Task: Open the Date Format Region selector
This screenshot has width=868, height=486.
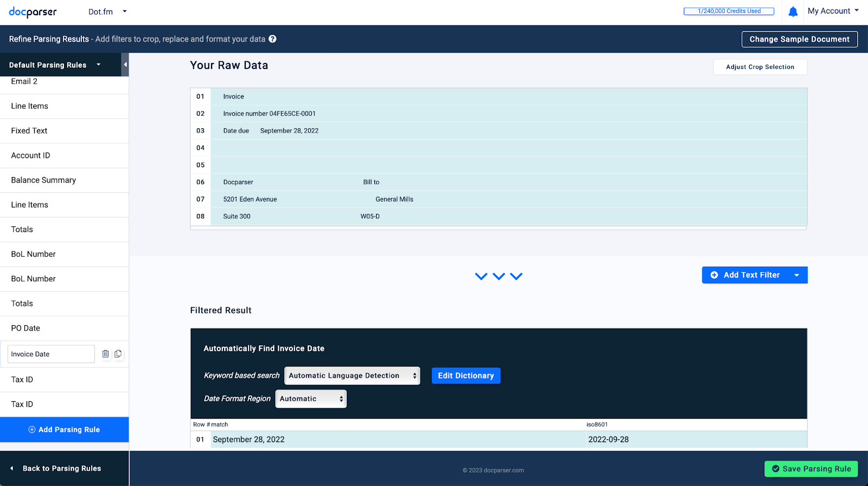Action: [311, 399]
